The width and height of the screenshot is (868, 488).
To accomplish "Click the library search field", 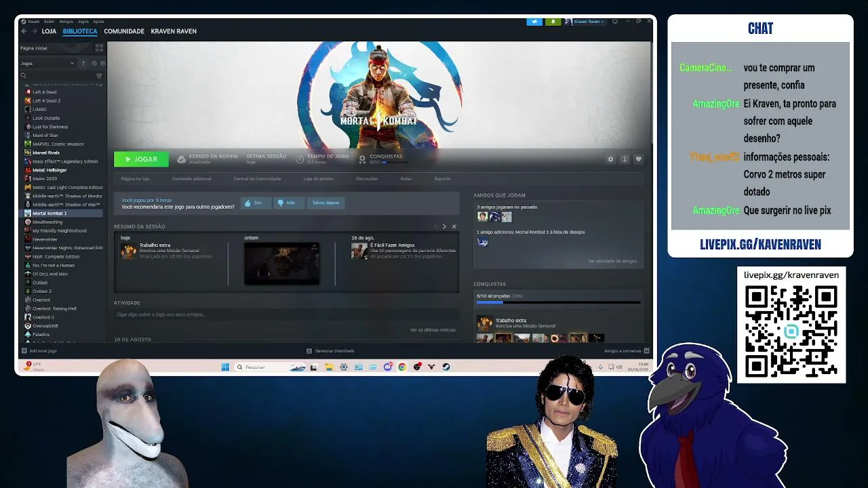I will point(57,76).
